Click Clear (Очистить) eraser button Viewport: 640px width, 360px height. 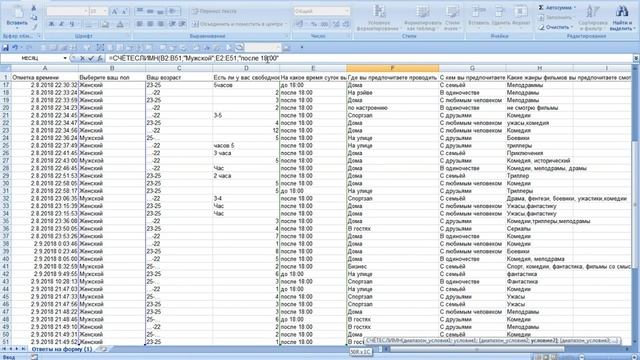(556, 27)
